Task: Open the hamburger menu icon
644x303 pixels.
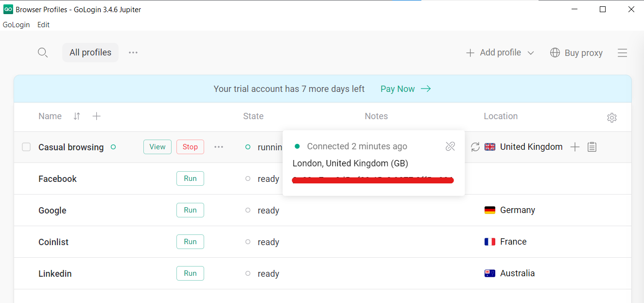Action: (x=622, y=53)
